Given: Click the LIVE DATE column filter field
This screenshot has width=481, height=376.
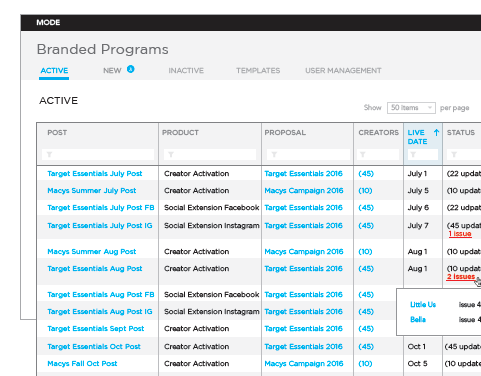Looking at the screenshot, I should click(423, 154).
